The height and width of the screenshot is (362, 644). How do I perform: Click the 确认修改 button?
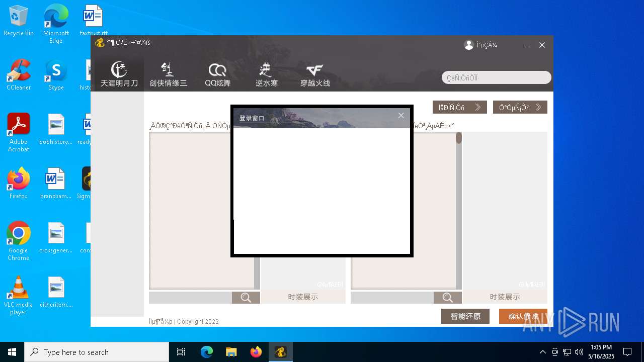pyautogui.click(x=523, y=316)
